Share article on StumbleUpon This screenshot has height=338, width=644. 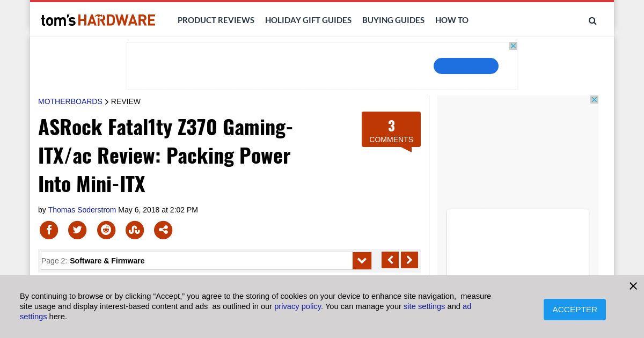[x=135, y=230]
